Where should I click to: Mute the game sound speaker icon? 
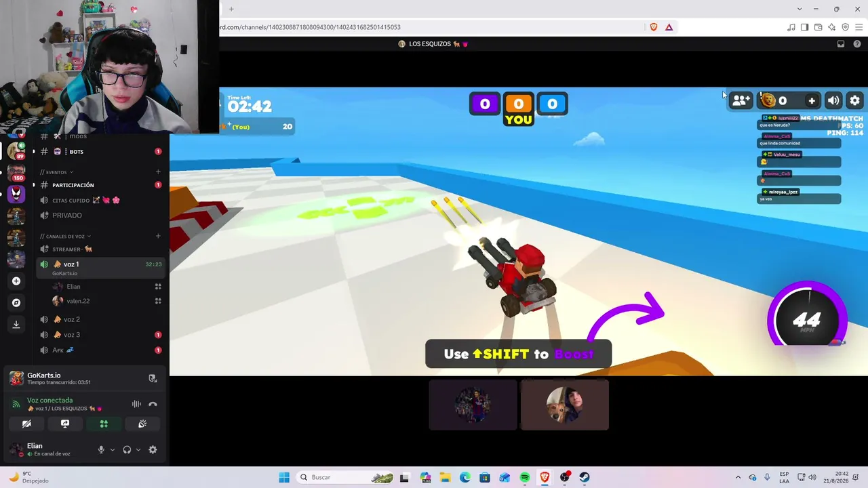pyautogui.click(x=833, y=100)
